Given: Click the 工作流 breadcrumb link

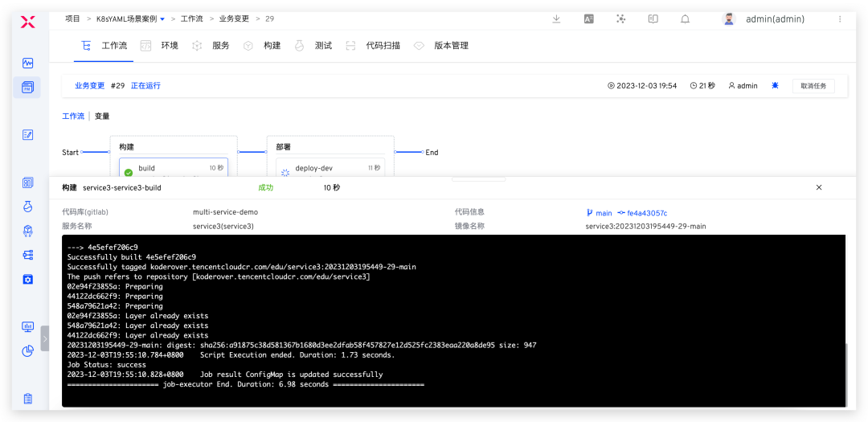Looking at the screenshot, I should 191,18.
